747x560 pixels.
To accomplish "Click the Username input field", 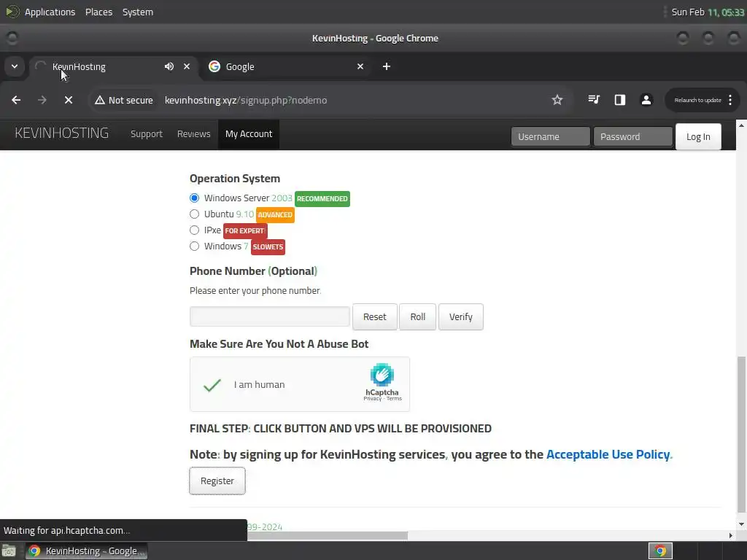I will pyautogui.click(x=550, y=136).
